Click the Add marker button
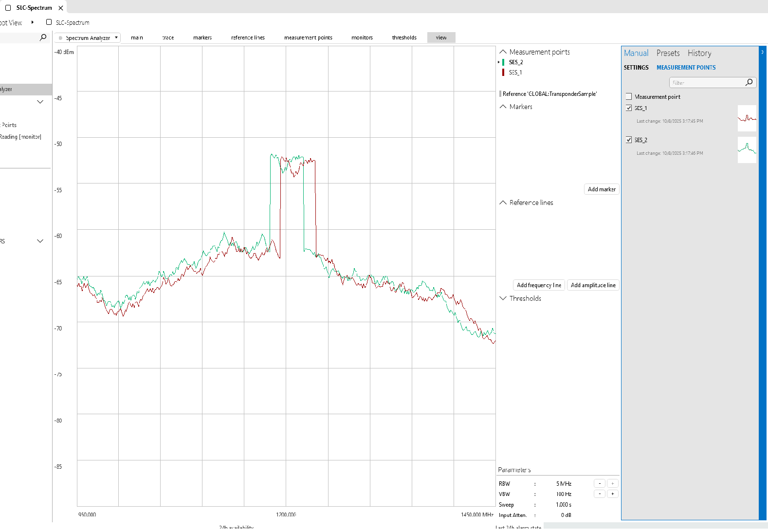The image size is (768, 532). tap(602, 189)
